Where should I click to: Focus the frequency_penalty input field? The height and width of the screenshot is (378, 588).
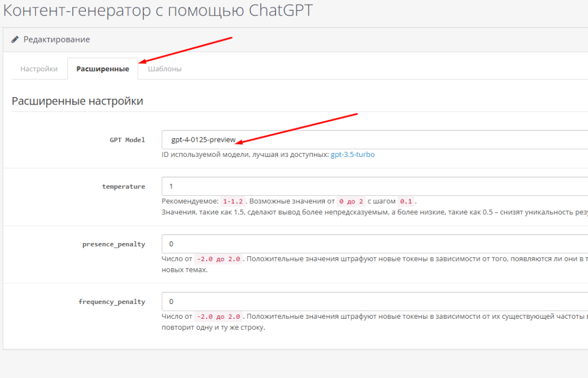373,302
